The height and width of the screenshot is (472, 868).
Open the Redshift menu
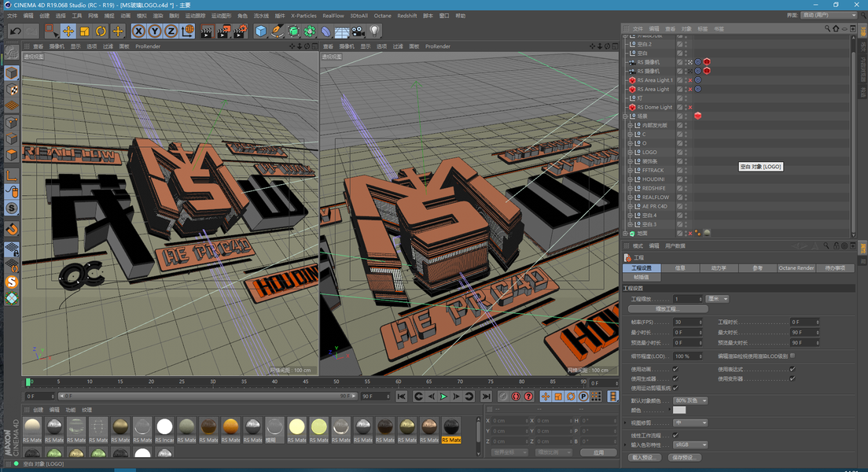point(407,16)
